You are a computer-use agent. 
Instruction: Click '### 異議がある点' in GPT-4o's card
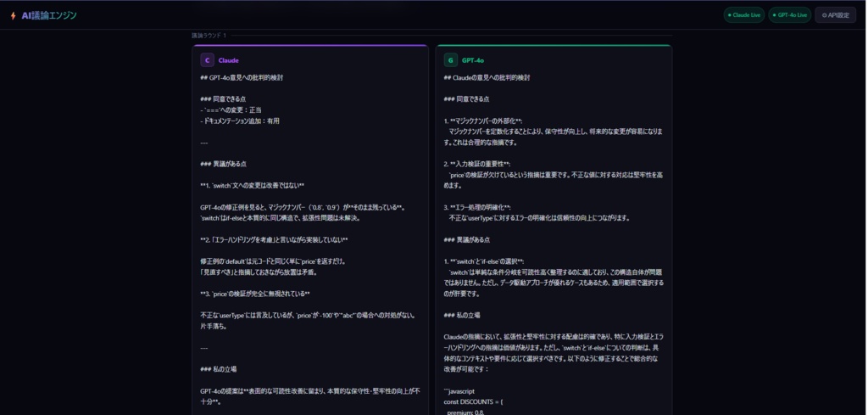[x=467, y=240]
